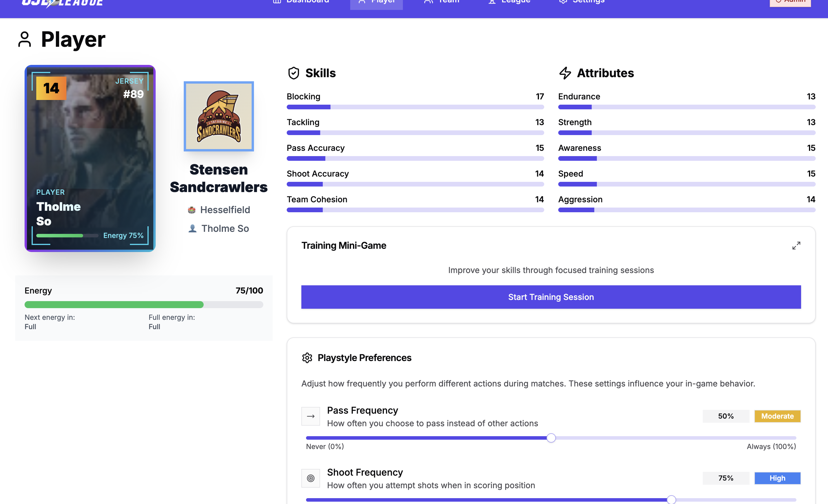Click the Attributes lightning bolt icon
The width and height of the screenshot is (828, 504).
click(565, 73)
